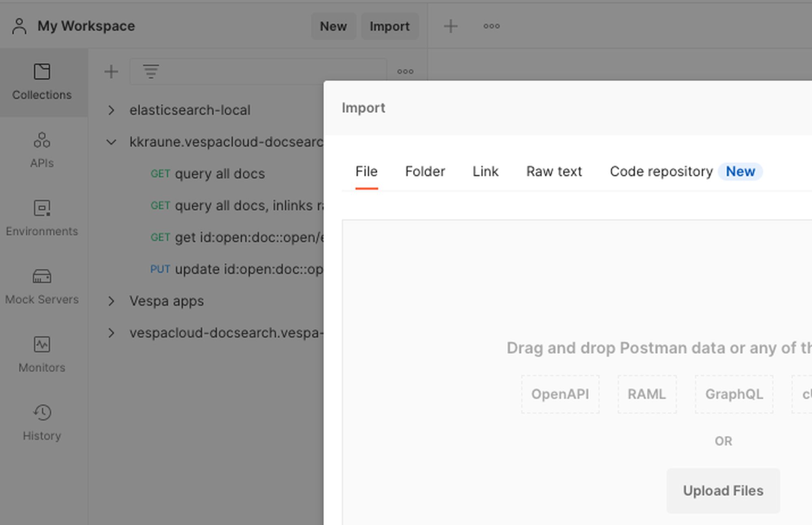
Task: Open a new request tab with plus
Action: (451, 26)
